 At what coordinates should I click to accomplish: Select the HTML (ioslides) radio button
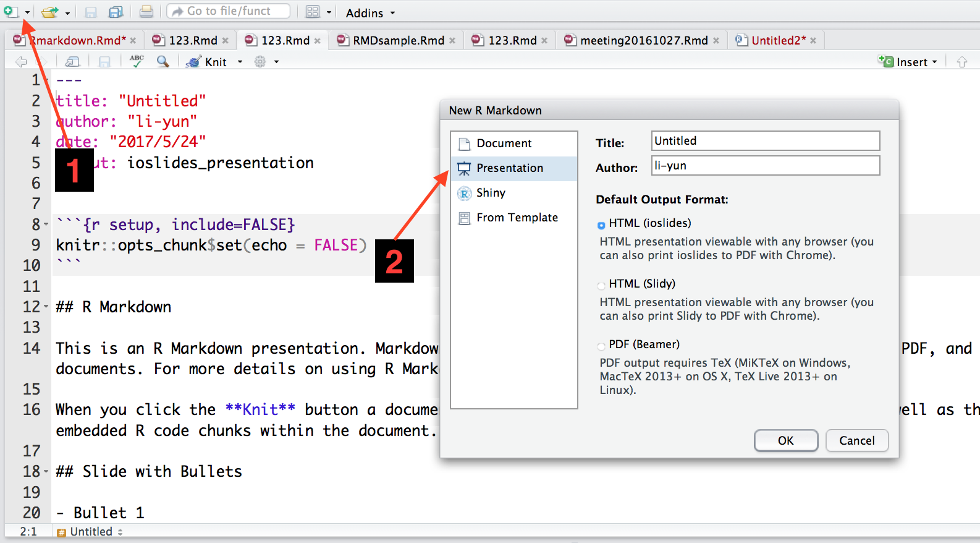[601, 226]
